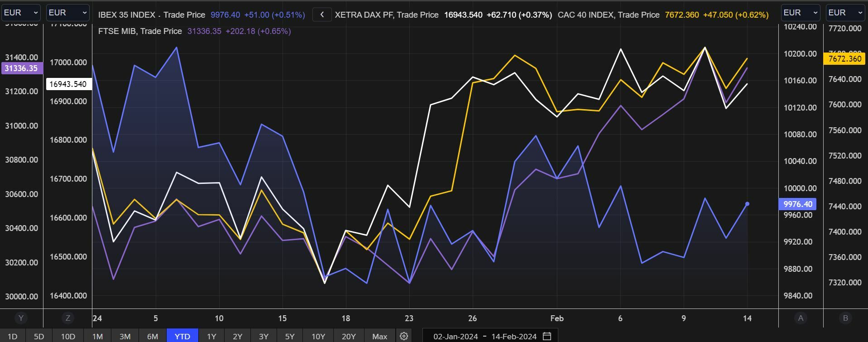Click the active YTD range tab
This screenshot has height=342, width=868.
182,336
